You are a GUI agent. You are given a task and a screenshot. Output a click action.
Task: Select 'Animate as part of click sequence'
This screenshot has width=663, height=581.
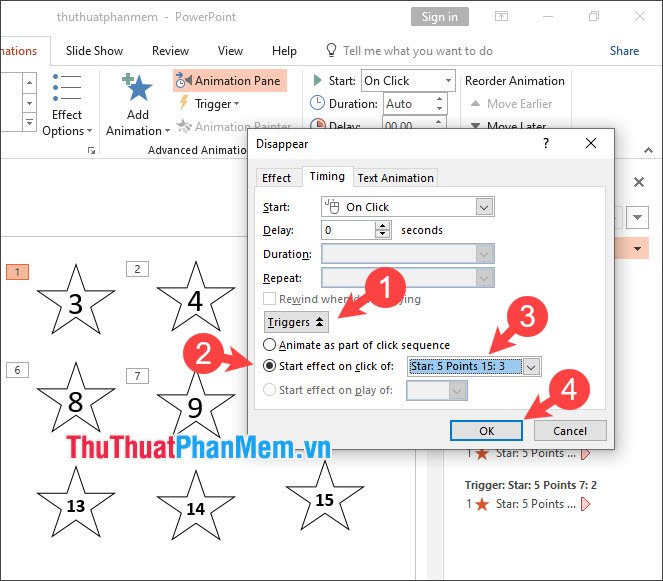pyautogui.click(x=269, y=345)
